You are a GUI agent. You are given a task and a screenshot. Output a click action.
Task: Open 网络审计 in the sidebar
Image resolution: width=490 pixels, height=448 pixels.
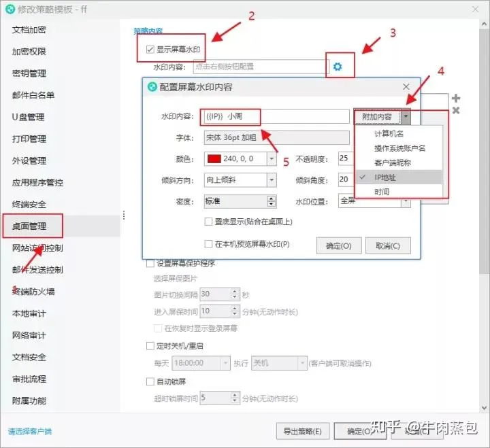coord(29,335)
